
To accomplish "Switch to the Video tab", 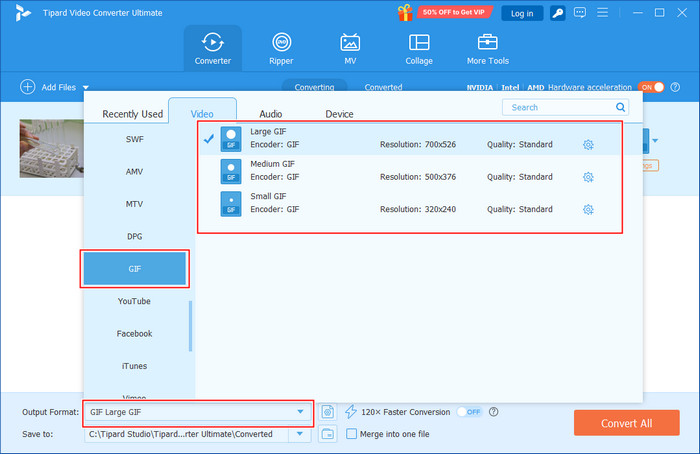I will click(202, 111).
